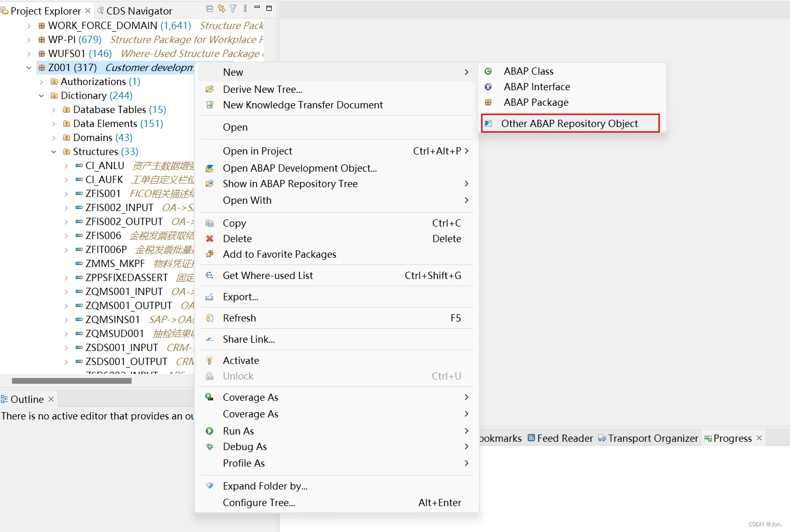
Task: Expand the Open With submenu arrow
Action: coord(467,200)
